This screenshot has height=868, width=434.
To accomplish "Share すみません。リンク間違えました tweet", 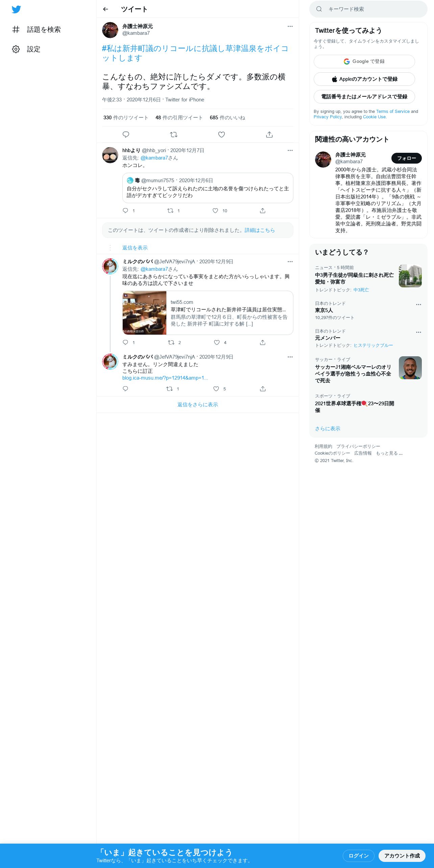I will coord(263,389).
